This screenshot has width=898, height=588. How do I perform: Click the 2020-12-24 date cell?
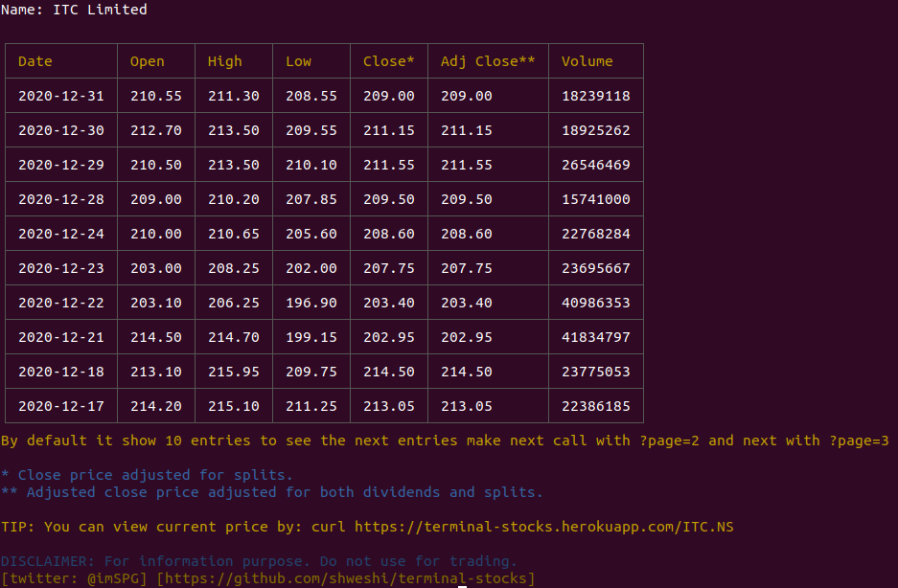point(61,234)
